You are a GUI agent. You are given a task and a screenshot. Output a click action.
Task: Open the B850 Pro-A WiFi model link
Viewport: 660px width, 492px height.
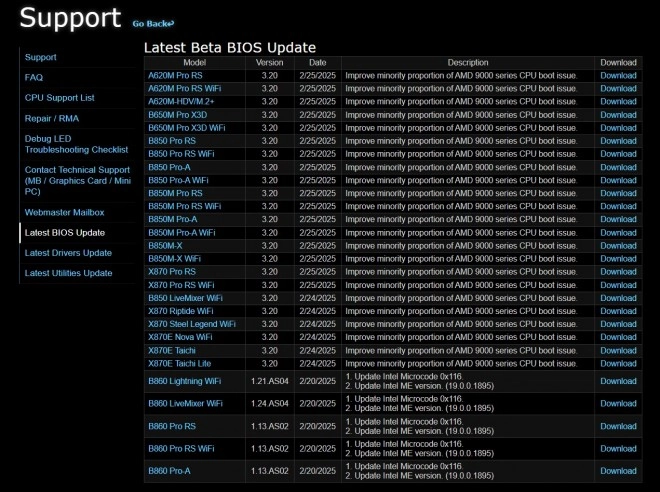178,180
